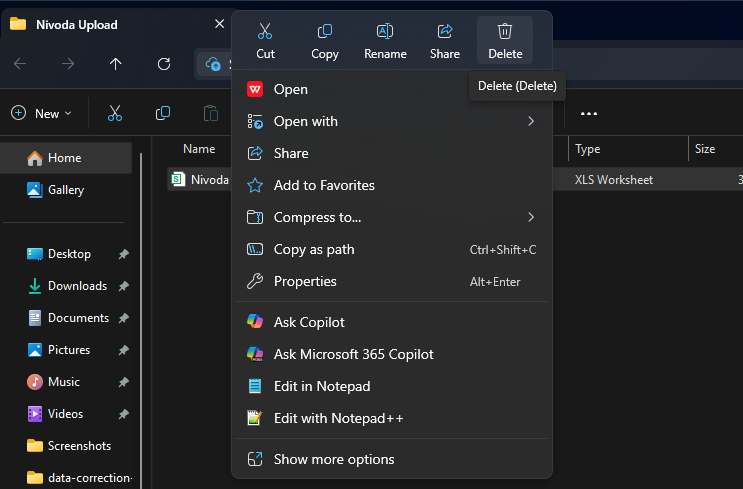
Task: Click the toolbar Copy icon
Action: click(163, 113)
